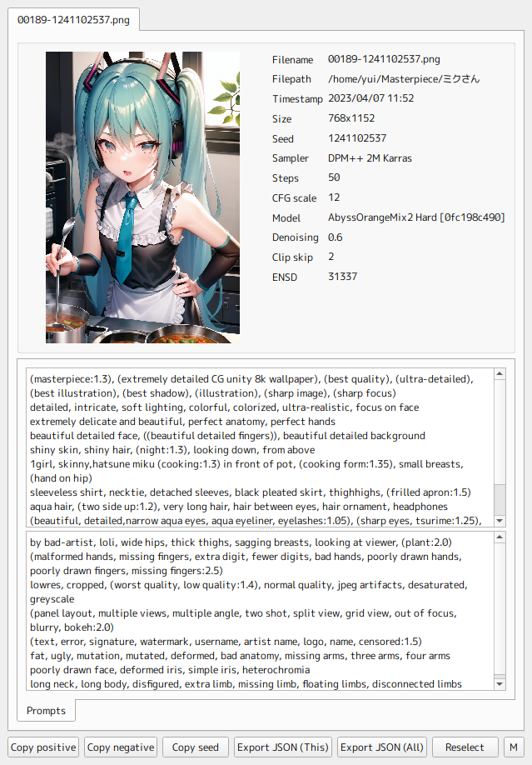This screenshot has height=765, width=532.
Task: Click positive prompt scrollbar up arrow
Action: (x=500, y=374)
